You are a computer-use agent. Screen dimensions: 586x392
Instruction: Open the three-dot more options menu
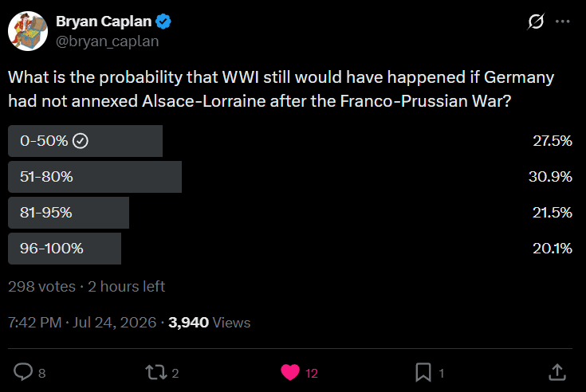click(562, 22)
